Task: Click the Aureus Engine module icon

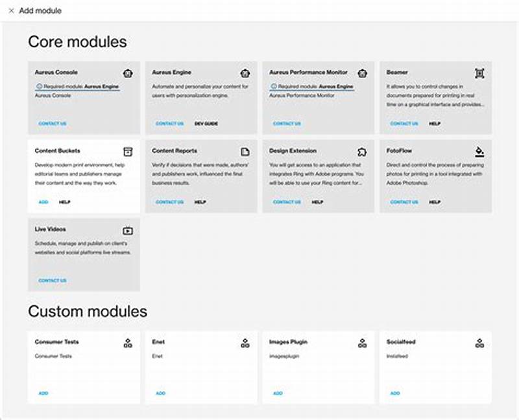Action: tap(245, 73)
